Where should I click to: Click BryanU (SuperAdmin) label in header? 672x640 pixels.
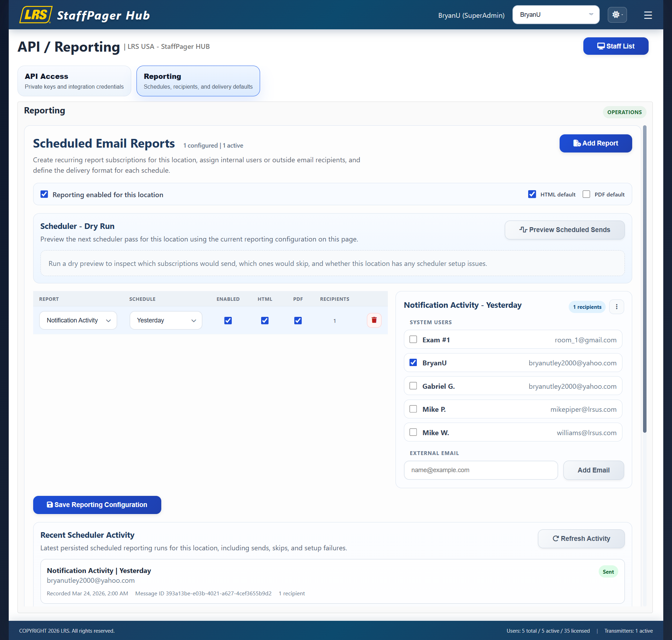click(x=471, y=15)
